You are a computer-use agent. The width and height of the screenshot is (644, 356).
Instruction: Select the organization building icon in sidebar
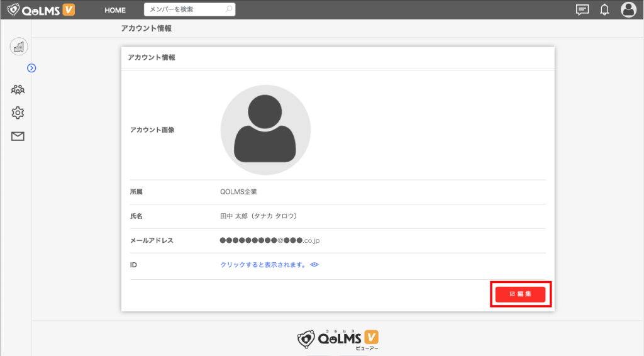18,47
